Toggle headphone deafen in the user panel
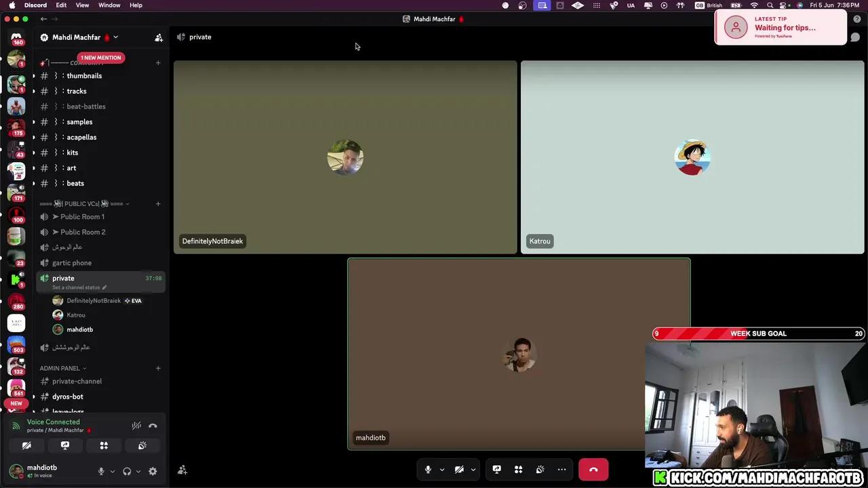 click(x=127, y=471)
